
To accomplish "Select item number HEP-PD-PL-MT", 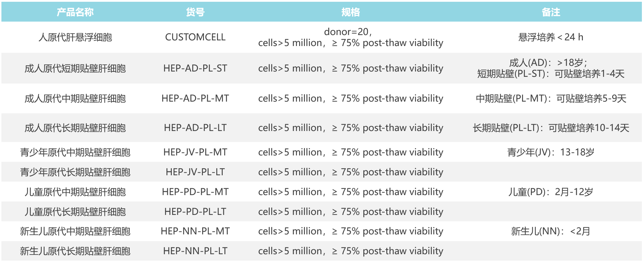I will pos(195,192).
